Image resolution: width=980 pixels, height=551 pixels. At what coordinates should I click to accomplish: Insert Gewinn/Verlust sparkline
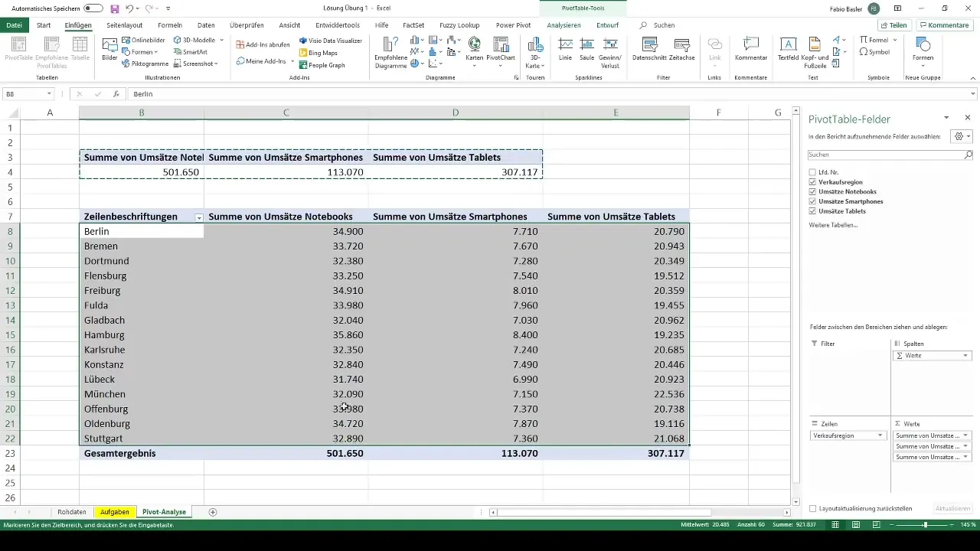point(610,51)
